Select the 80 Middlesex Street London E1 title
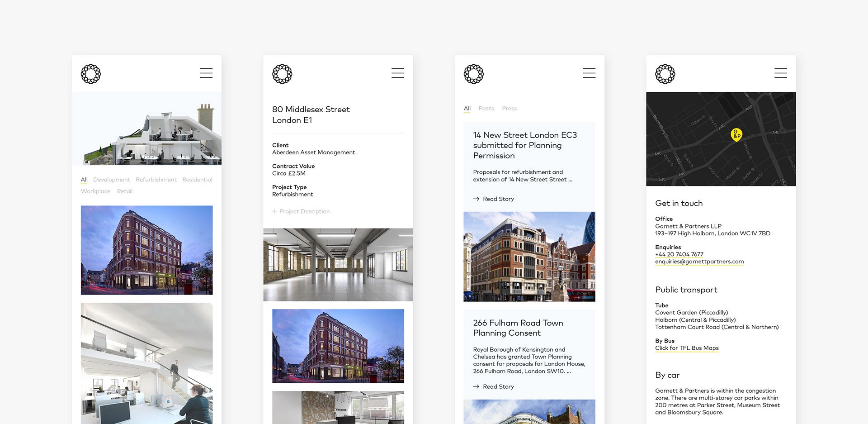Image resolution: width=868 pixels, height=424 pixels. pyautogui.click(x=311, y=115)
